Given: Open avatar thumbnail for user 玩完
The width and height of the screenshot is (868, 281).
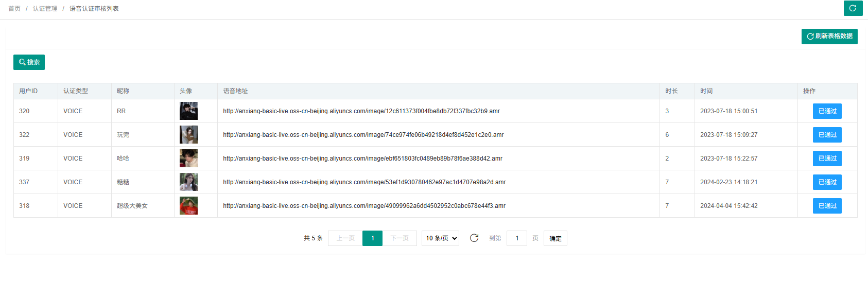Looking at the screenshot, I should (x=188, y=135).
